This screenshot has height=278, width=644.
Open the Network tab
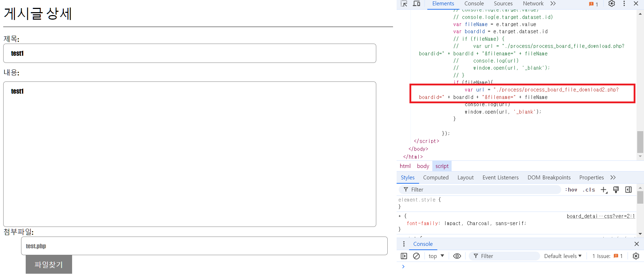pyautogui.click(x=533, y=4)
